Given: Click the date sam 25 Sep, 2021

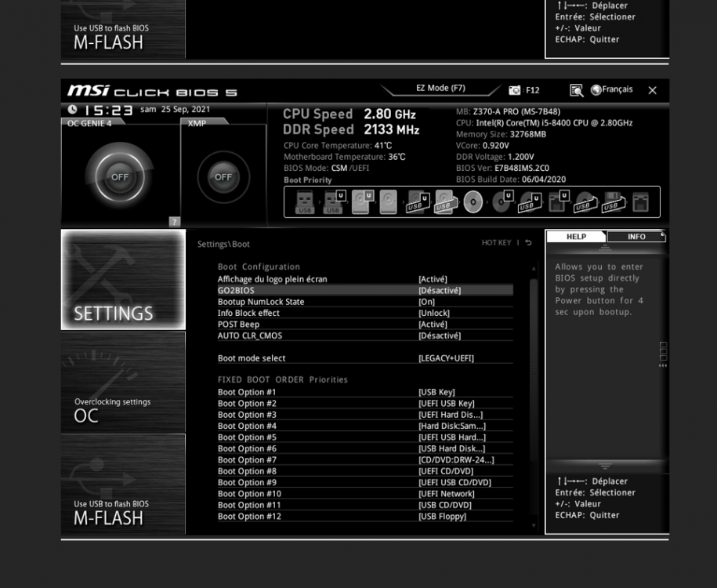Looking at the screenshot, I should [x=175, y=109].
